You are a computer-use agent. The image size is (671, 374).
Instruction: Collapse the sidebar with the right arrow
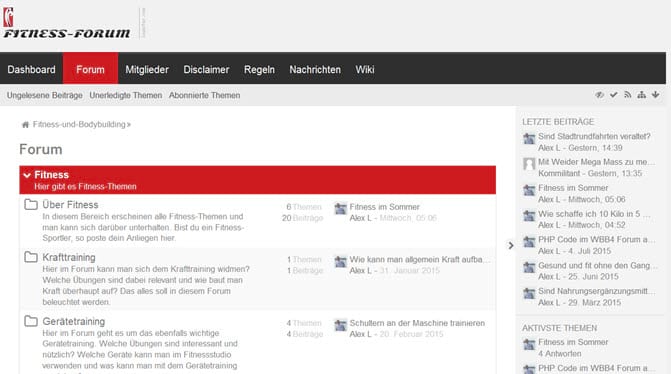click(x=511, y=246)
